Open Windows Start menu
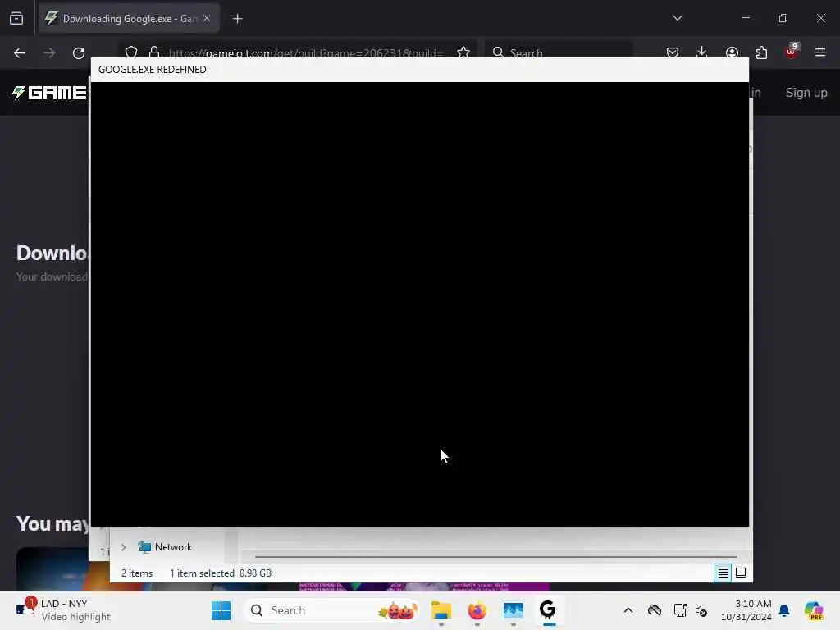This screenshot has width=840, height=630. 221,610
